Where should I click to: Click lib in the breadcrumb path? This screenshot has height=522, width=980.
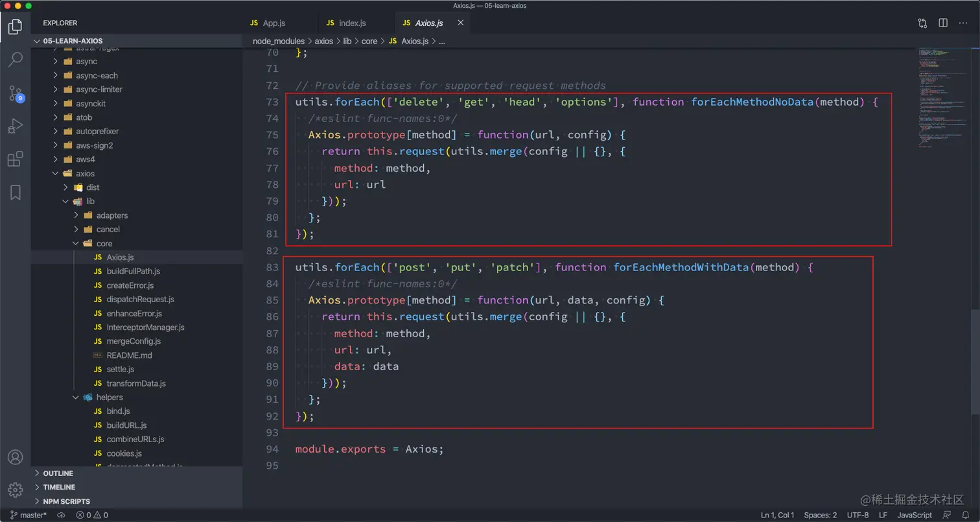347,41
